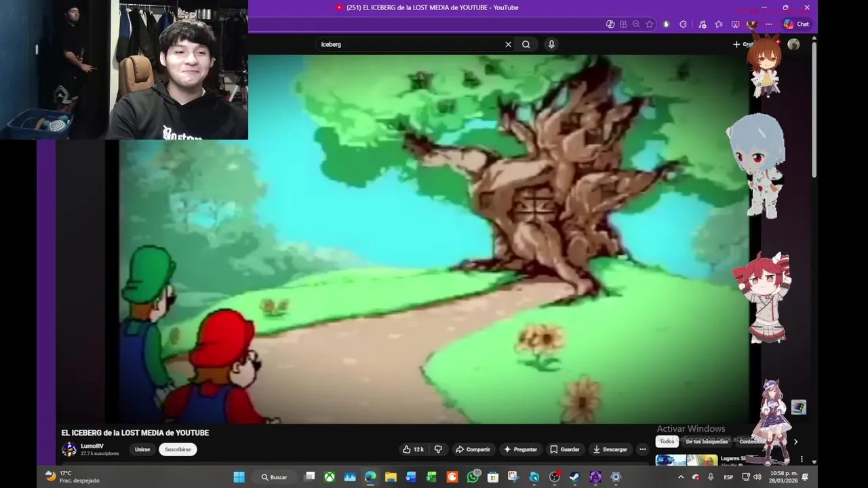Open Copilot Chat button in Edge

(797, 24)
